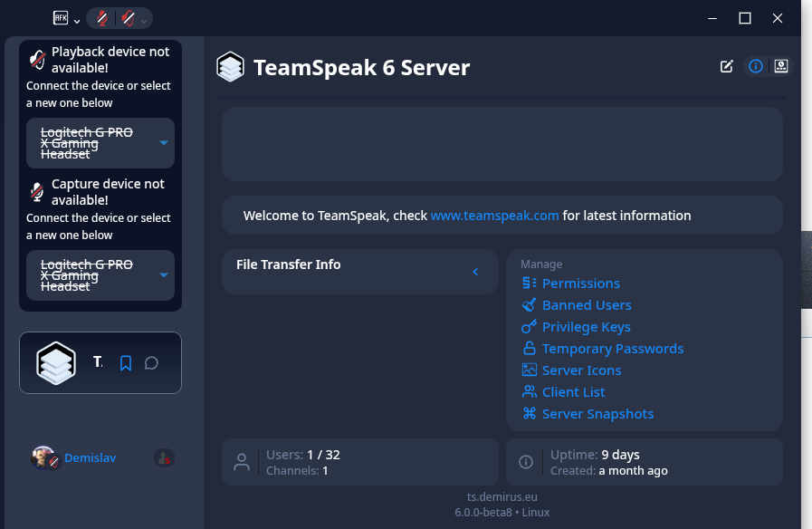The height and width of the screenshot is (529, 812).
Task: Click the playback device unavailable headphone icon
Action: tap(37, 60)
